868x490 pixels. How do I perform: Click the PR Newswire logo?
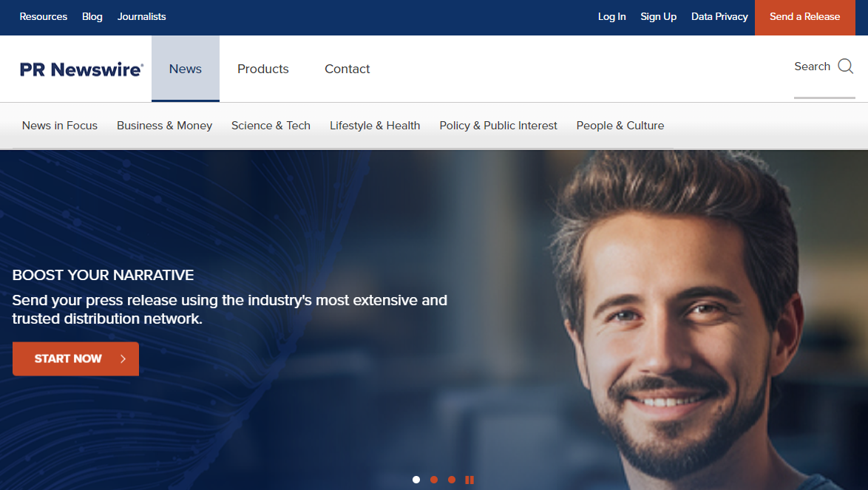pyautogui.click(x=81, y=69)
